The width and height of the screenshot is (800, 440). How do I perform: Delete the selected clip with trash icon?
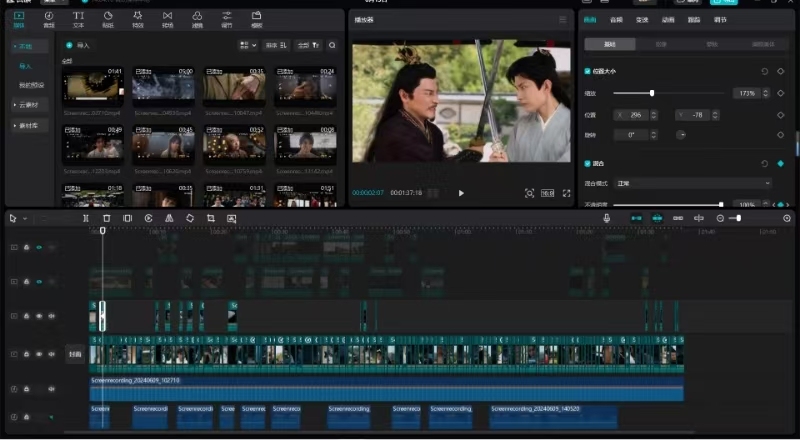click(107, 218)
